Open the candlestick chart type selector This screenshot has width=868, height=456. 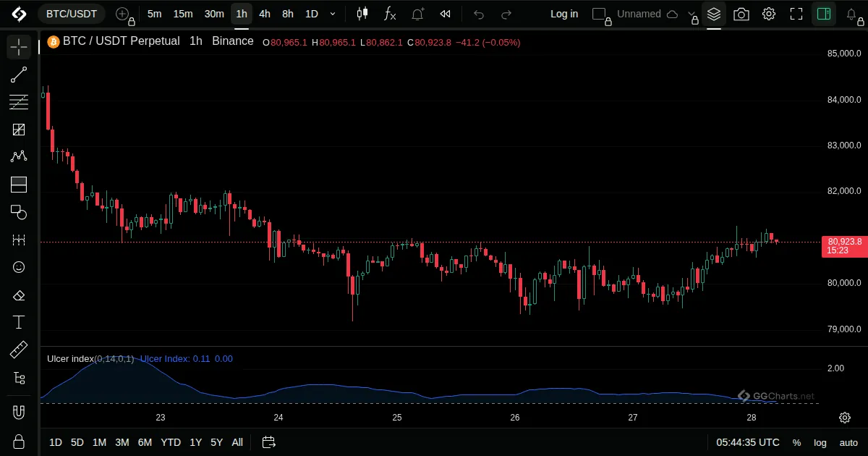tap(362, 14)
